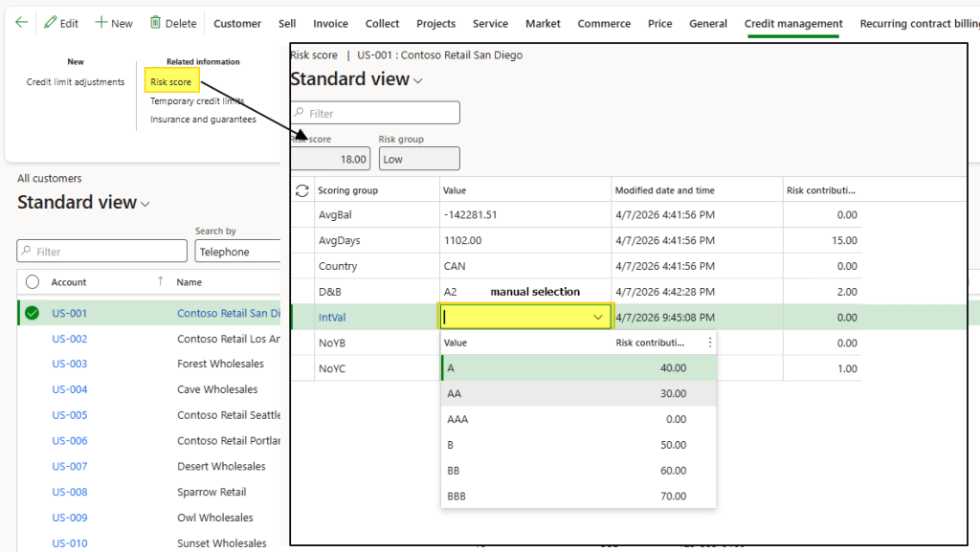Image resolution: width=980 pixels, height=552 pixels.
Task: Open the Risk score link
Action: coord(170,82)
